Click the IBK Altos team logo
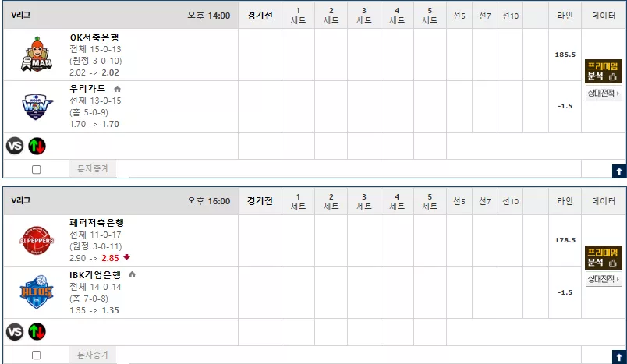The image size is (627, 364). click(37, 292)
